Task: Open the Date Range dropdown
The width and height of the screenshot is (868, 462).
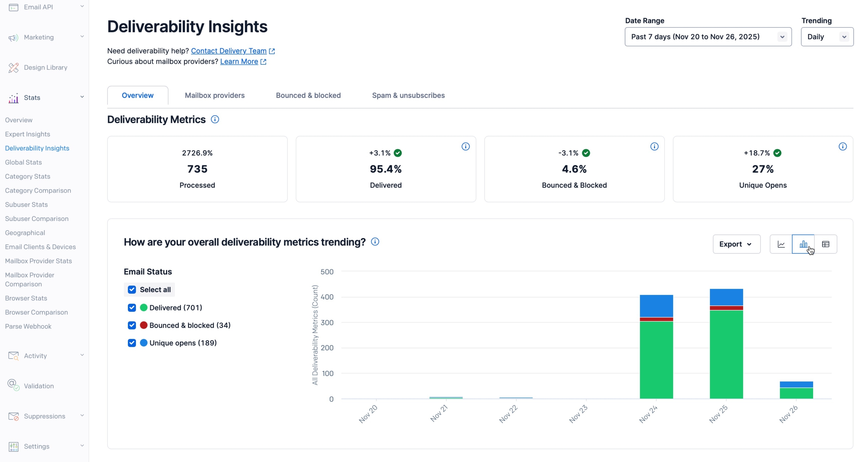Action: click(707, 37)
